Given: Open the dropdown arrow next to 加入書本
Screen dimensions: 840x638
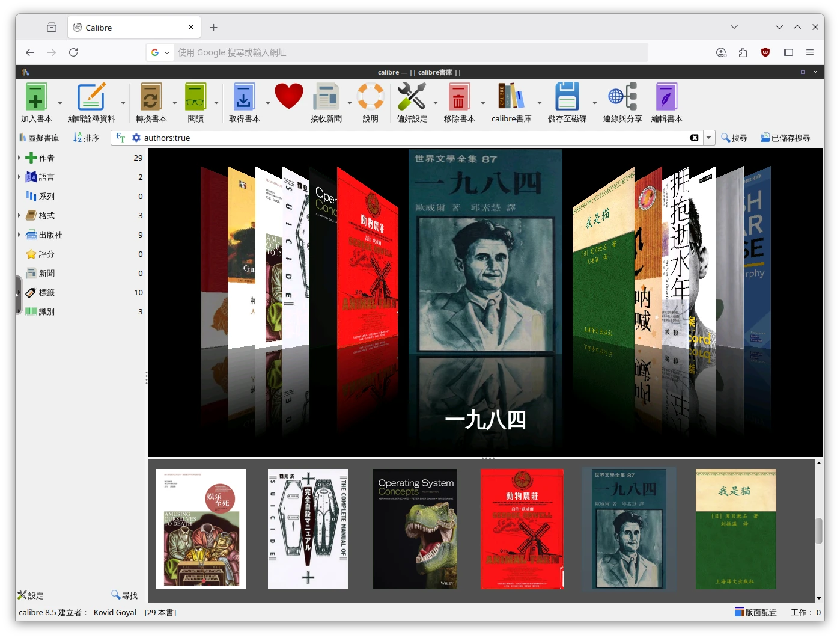Looking at the screenshot, I should [x=60, y=103].
